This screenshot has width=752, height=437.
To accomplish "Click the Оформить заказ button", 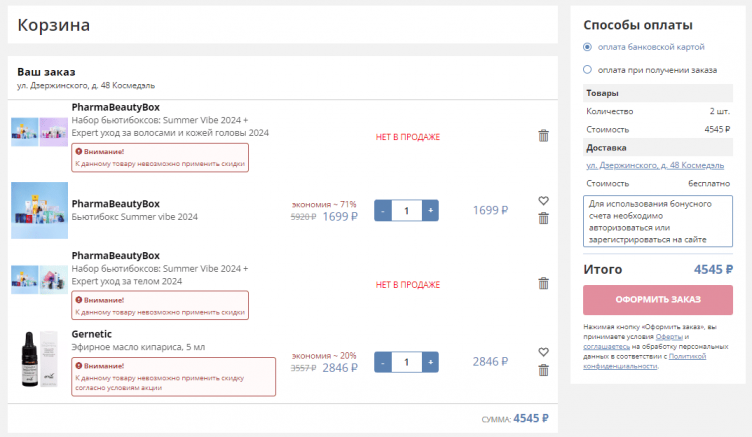I will (x=658, y=299).
